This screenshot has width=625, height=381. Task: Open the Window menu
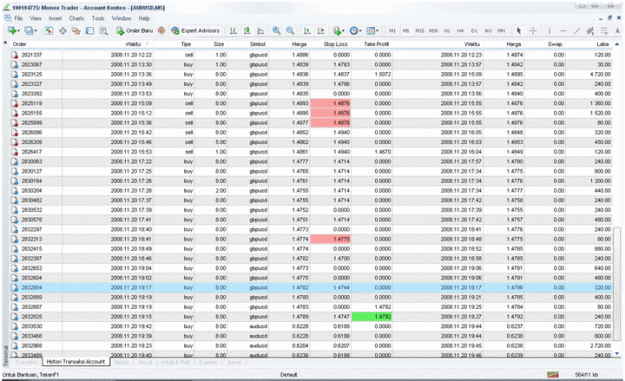(x=121, y=18)
